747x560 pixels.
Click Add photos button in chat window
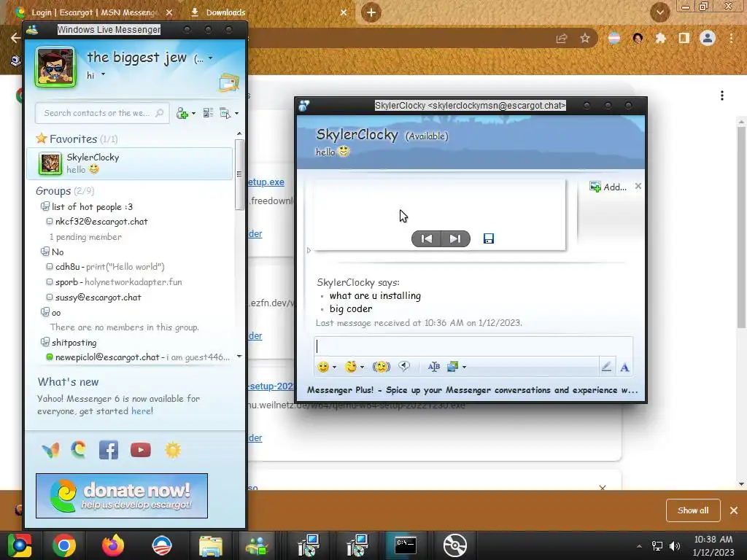point(608,187)
